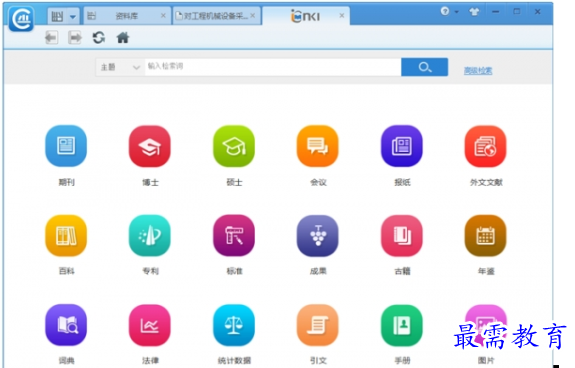Open the 博士 dissertations icon
Viewport: 575px width, 368px height.
(150, 146)
